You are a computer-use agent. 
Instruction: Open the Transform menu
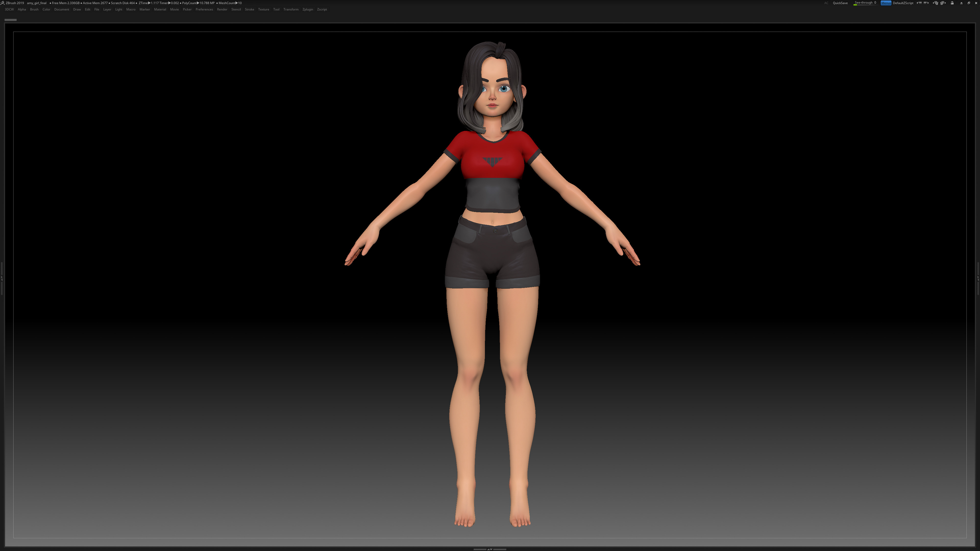coord(291,9)
